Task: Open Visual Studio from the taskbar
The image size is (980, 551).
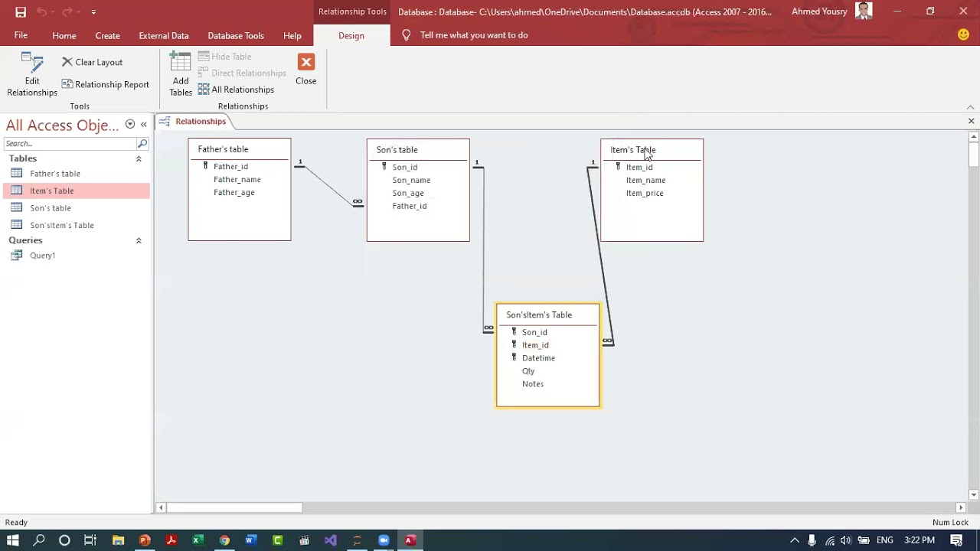Action: pos(330,540)
